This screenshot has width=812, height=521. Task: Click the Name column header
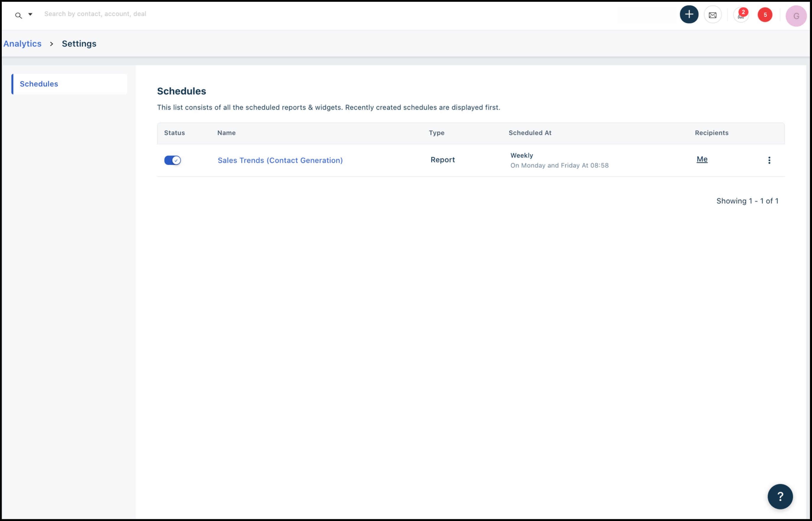coord(226,133)
